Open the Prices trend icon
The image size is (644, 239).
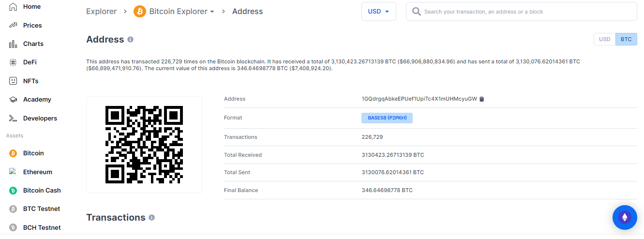click(x=13, y=25)
